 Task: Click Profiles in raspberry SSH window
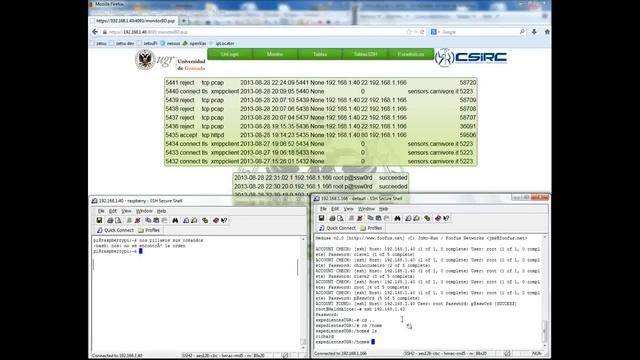[149, 230]
